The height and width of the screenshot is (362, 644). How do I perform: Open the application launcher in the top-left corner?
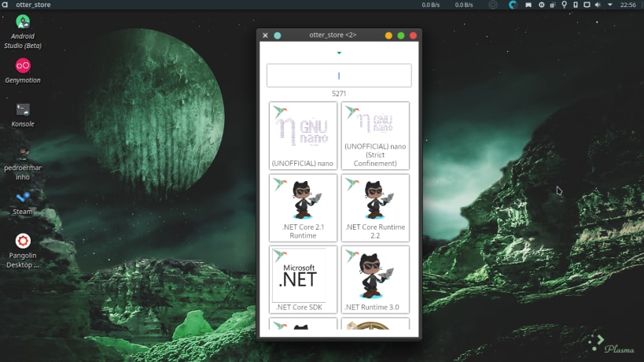coord(5,5)
